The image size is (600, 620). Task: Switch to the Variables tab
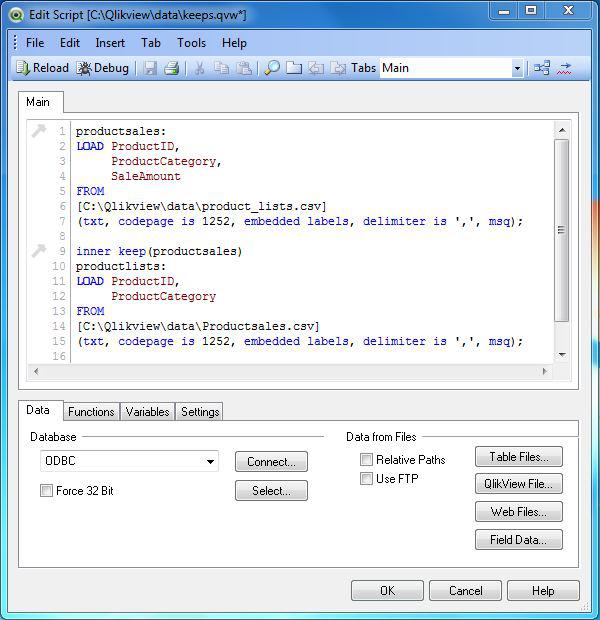tap(148, 412)
